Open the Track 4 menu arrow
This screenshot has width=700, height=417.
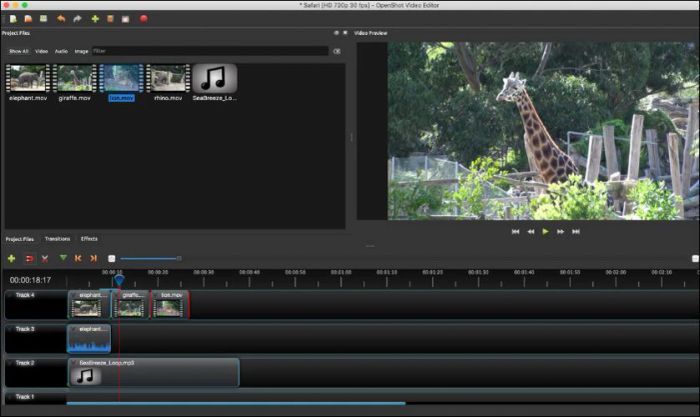(10, 295)
